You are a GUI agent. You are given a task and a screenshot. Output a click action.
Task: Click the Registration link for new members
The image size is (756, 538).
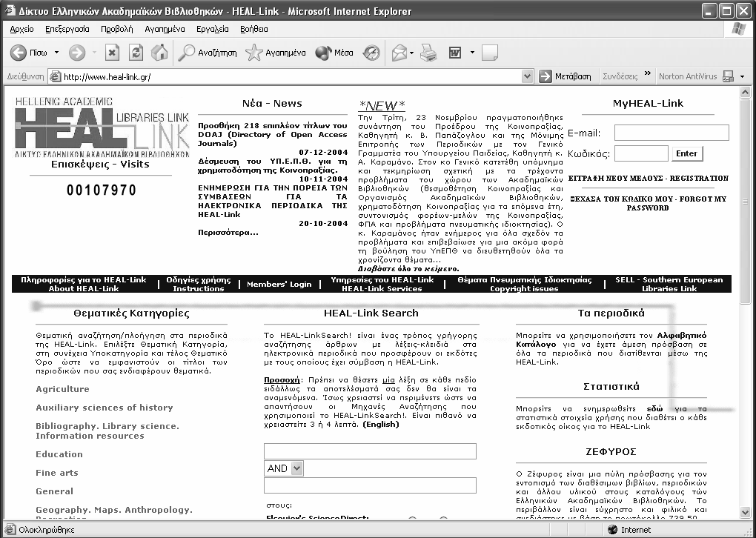pos(648,179)
